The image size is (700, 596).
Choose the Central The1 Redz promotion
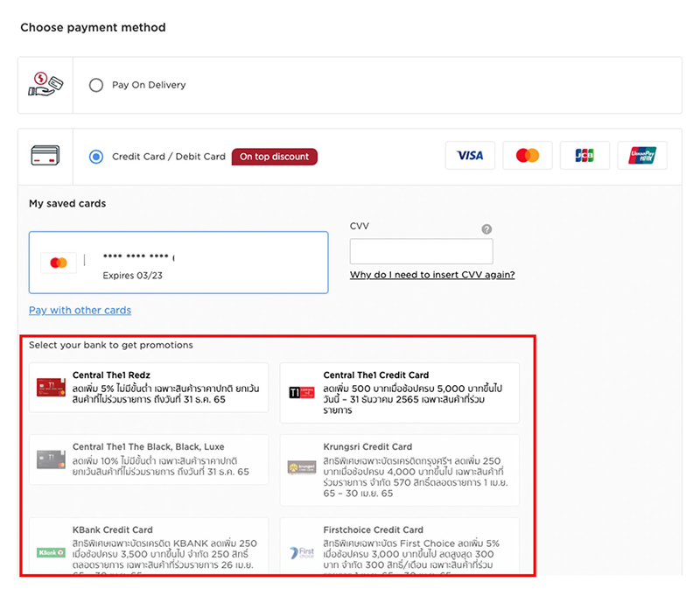(x=149, y=388)
